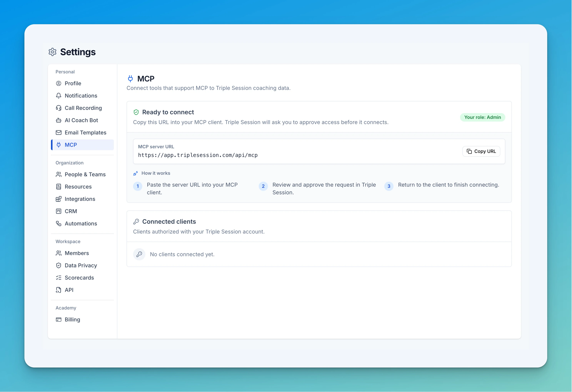Go to CRM settings
572x392 pixels.
click(x=83, y=211)
